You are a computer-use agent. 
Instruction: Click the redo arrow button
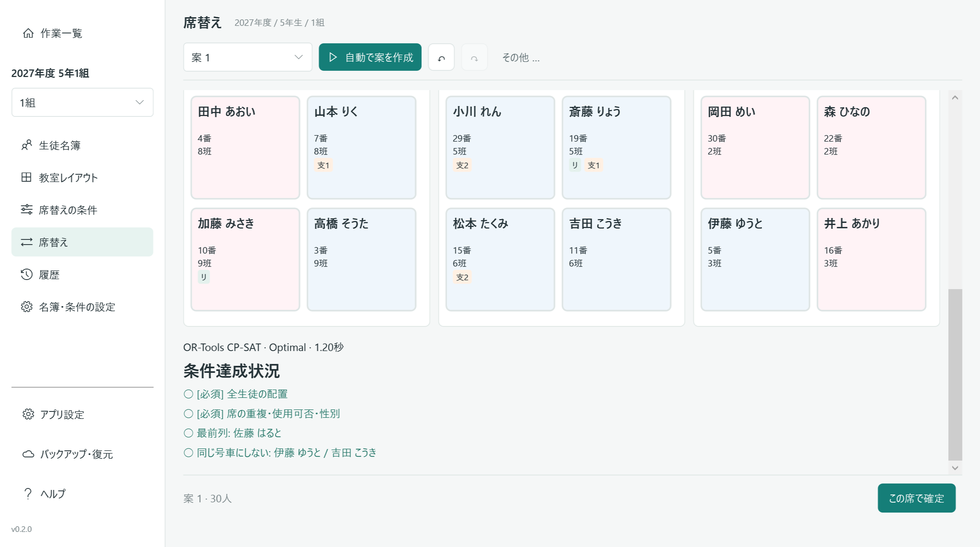474,57
